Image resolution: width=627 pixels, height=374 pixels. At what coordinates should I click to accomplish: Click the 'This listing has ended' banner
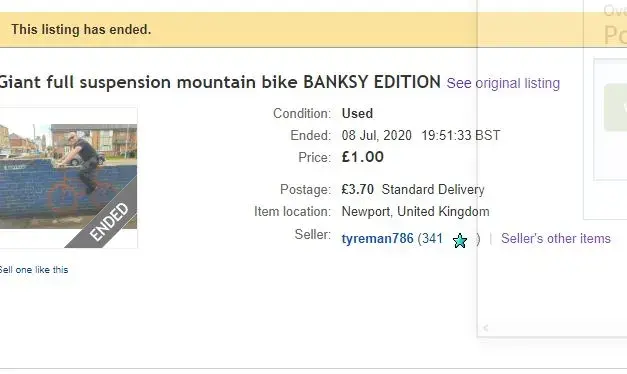[238, 30]
